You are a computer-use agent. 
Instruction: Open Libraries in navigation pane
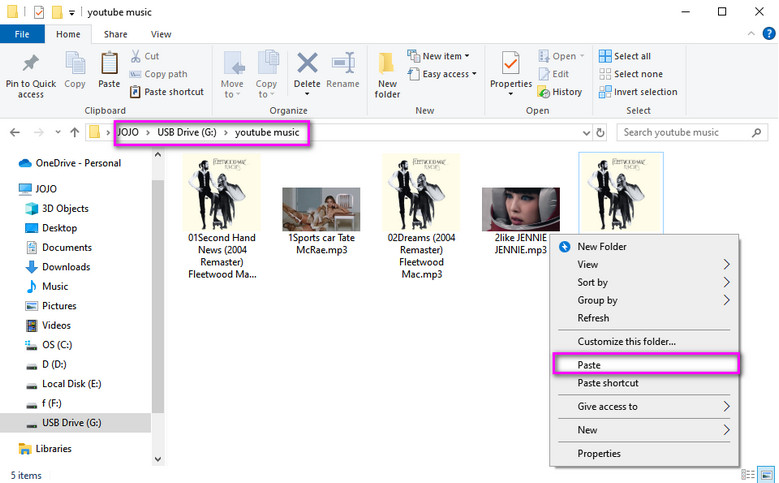tap(45, 449)
